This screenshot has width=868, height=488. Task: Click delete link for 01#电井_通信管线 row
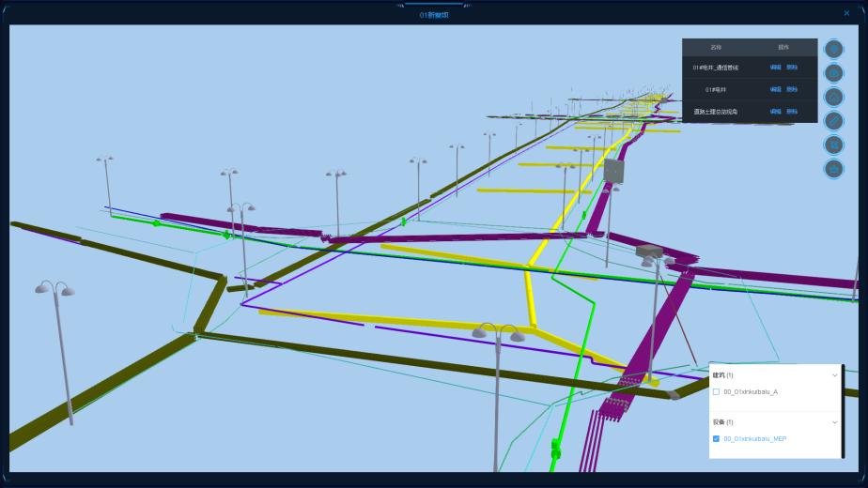(792, 68)
